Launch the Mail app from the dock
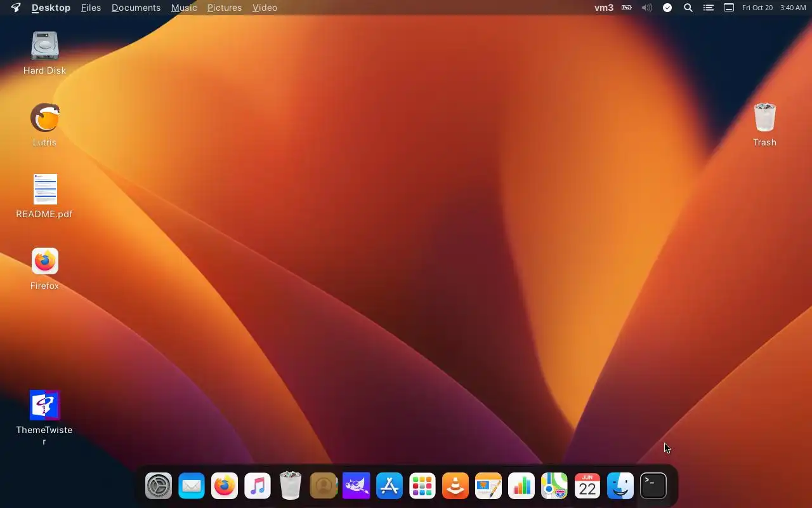 [x=192, y=486]
